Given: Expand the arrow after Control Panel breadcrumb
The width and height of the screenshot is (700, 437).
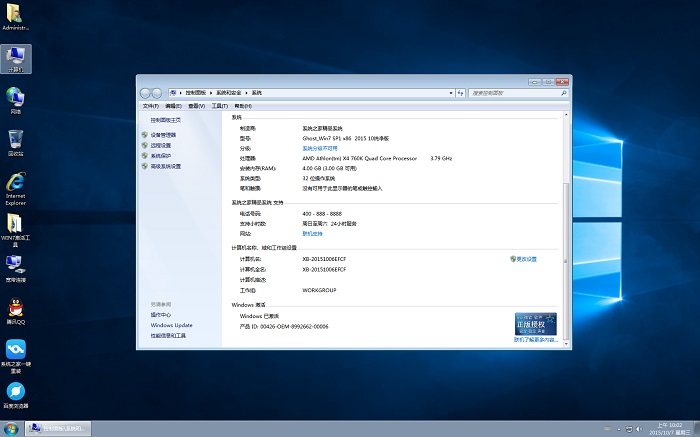Looking at the screenshot, I should [x=212, y=93].
